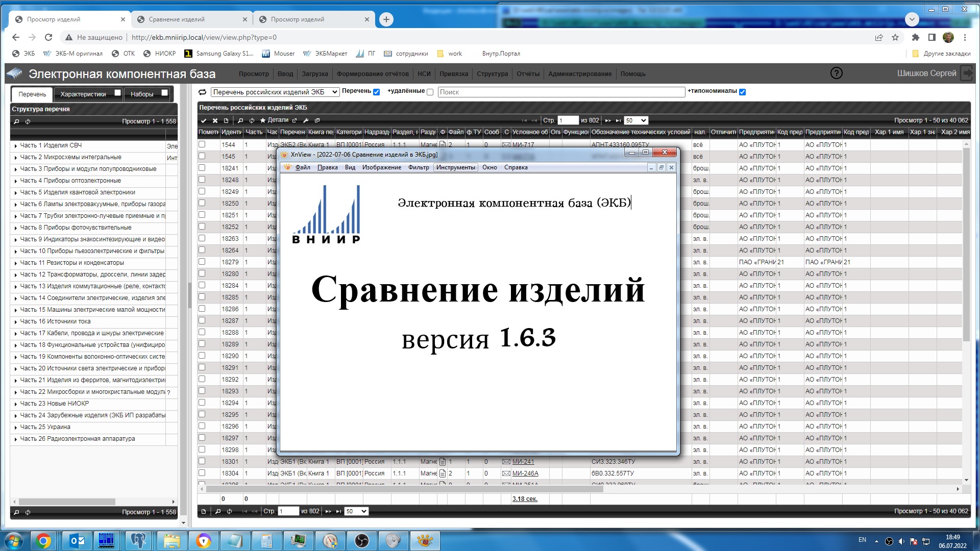Open the МИ-246А link

525,473
